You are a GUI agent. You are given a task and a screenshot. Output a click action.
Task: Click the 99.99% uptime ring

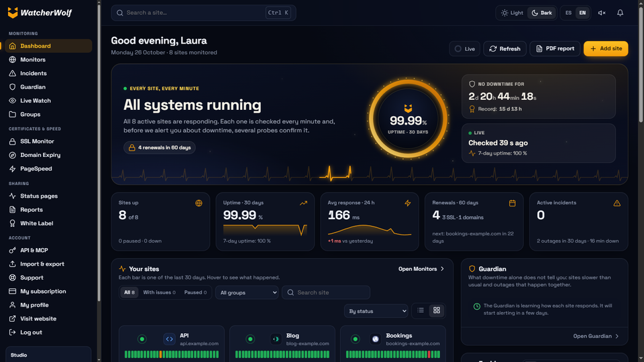point(408,119)
